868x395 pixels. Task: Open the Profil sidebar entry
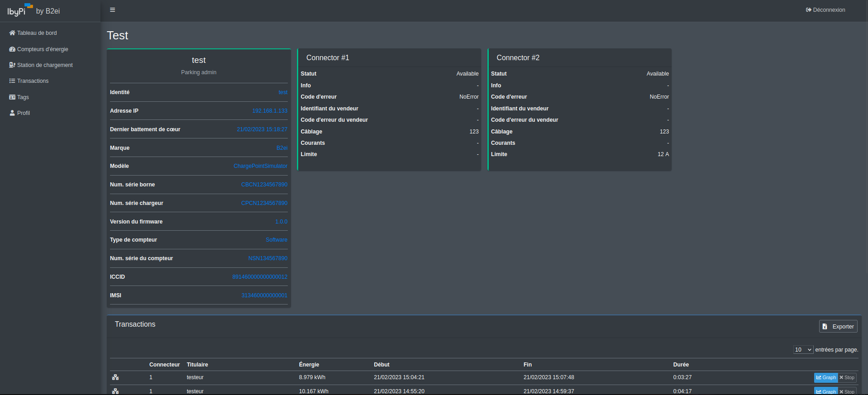pos(19,113)
